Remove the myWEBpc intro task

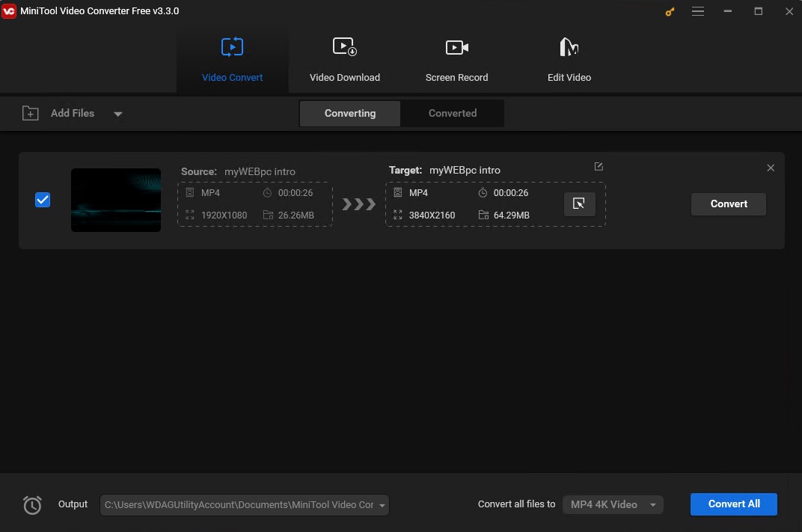771,168
